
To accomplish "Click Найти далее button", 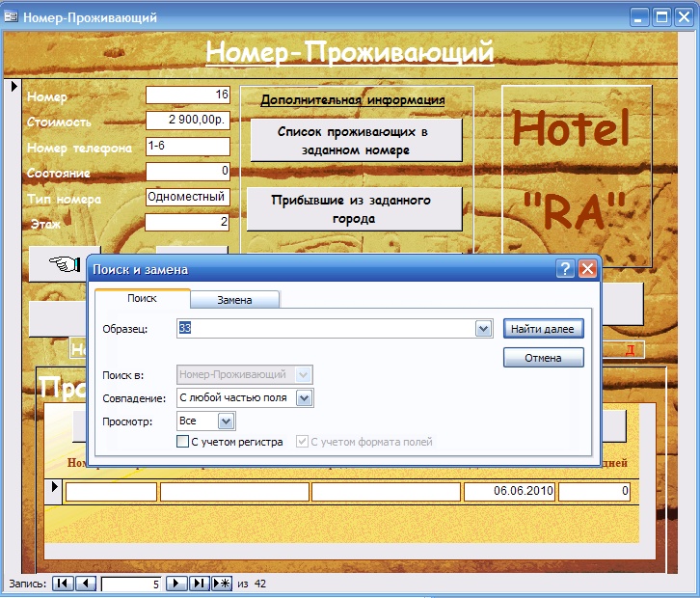I will pyautogui.click(x=543, y=329).
